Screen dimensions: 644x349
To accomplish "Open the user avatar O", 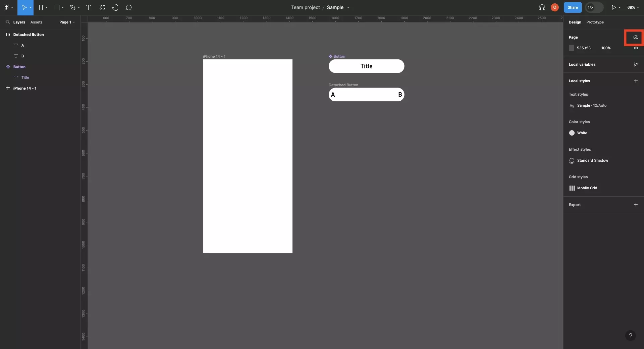I will (x=555, y=7).
